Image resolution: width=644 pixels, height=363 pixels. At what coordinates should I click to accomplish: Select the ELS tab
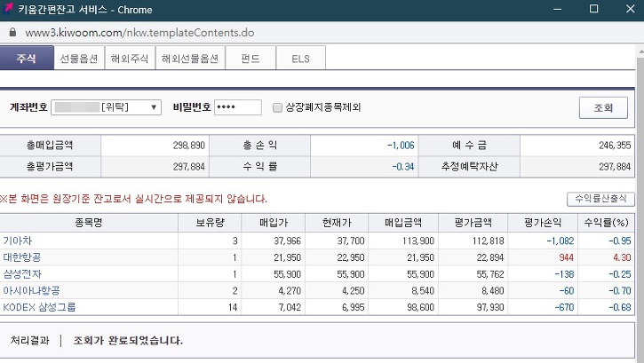[x=300, y=59]
